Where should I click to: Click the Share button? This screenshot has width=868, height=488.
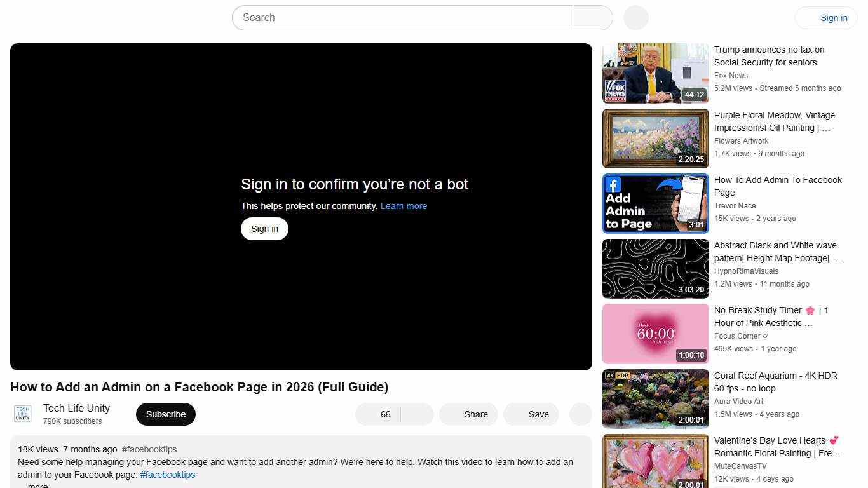(x=468, y=414)
